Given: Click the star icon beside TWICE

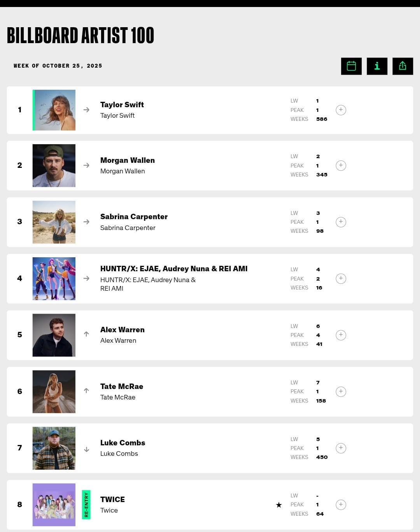Looking at the screenshot, I should [x=279, y=505].
